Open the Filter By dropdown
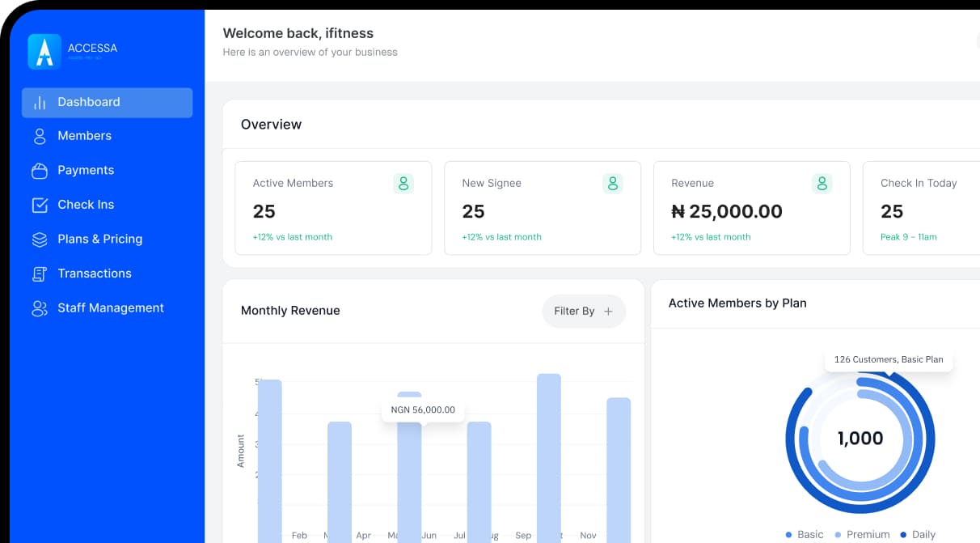Screen dimensions: 980x543 click(x=583, y=312)
